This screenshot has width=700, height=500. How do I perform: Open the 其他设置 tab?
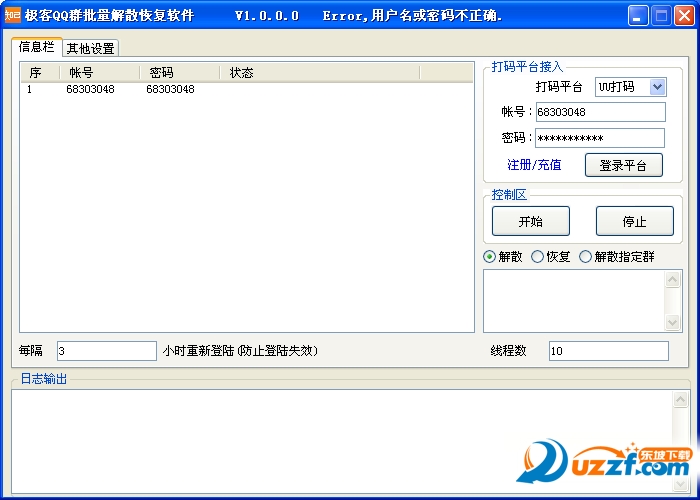point(91,48)
